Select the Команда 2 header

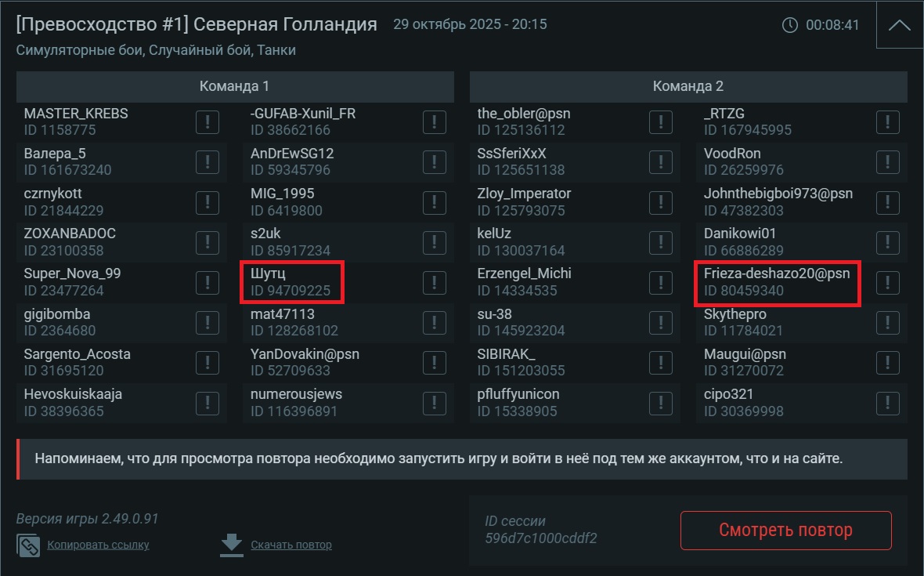[688, 86]
